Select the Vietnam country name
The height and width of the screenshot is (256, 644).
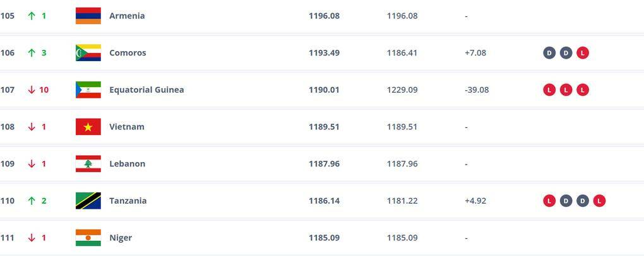click(x=127, y=127)
